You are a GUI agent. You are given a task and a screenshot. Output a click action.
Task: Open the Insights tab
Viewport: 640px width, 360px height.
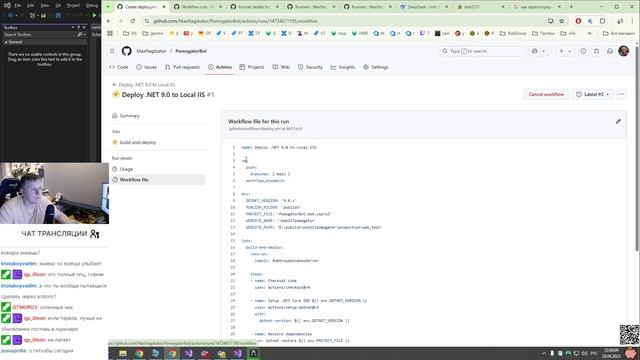click(x=343, y=67)
